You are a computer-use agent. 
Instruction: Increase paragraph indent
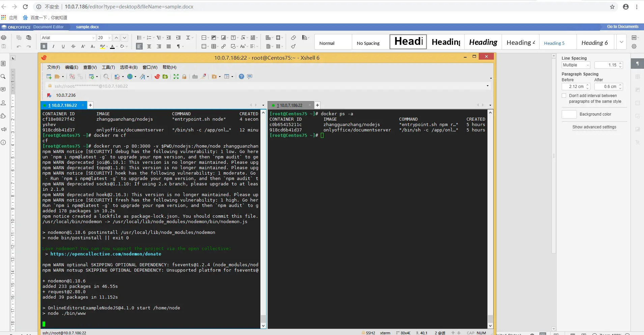tap(178, 38)
